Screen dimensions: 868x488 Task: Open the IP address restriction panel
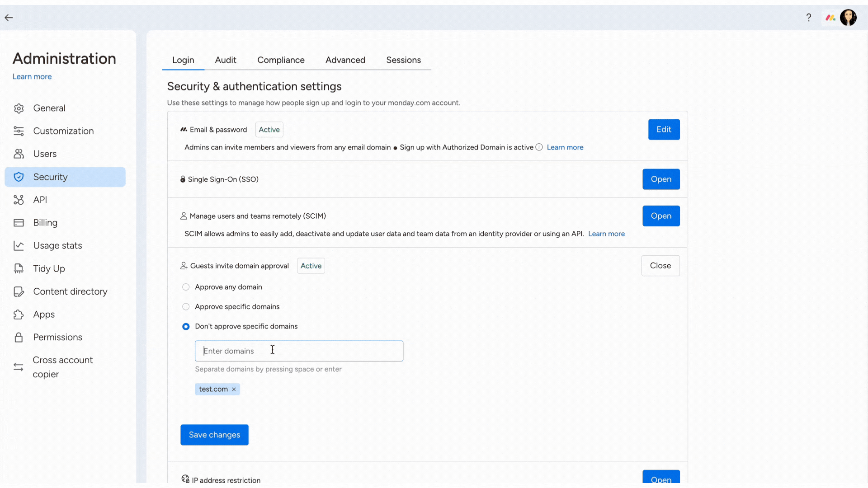point(661,480)
